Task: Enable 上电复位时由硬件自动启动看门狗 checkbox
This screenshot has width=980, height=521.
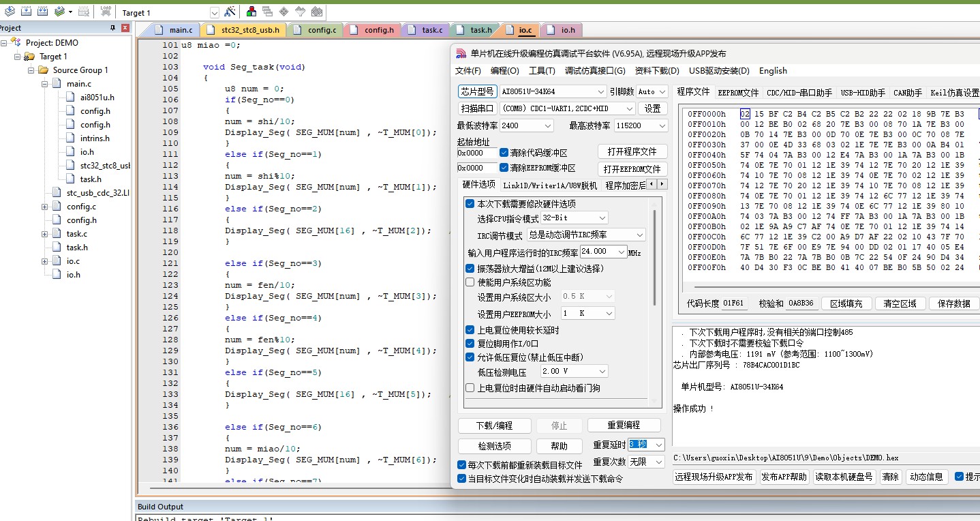Action: [470, 388]
